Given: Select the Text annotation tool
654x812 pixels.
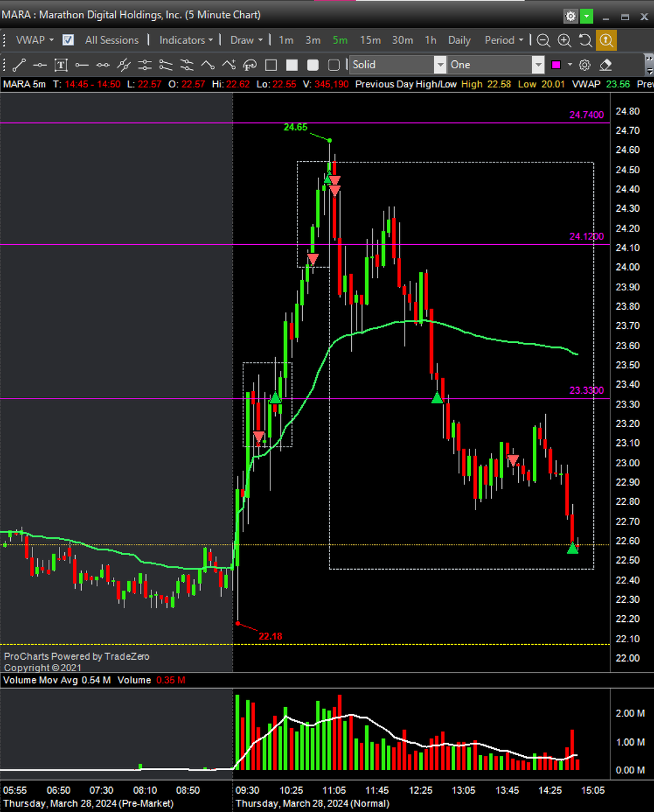Looking at the screenshot, I should (60, 65).
